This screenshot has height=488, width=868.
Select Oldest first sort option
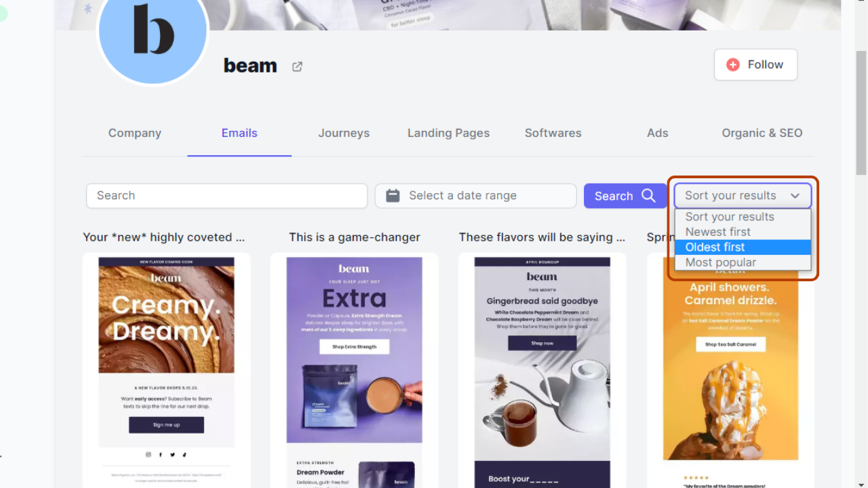743,247
